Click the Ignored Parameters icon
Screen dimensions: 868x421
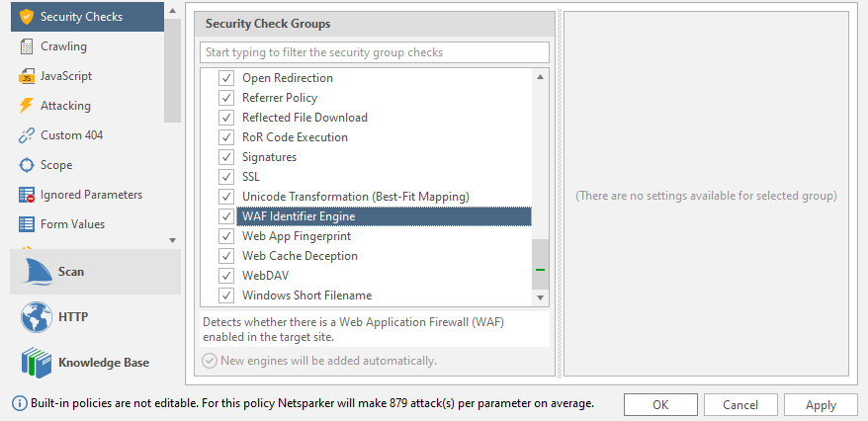(x=27, y=195)
